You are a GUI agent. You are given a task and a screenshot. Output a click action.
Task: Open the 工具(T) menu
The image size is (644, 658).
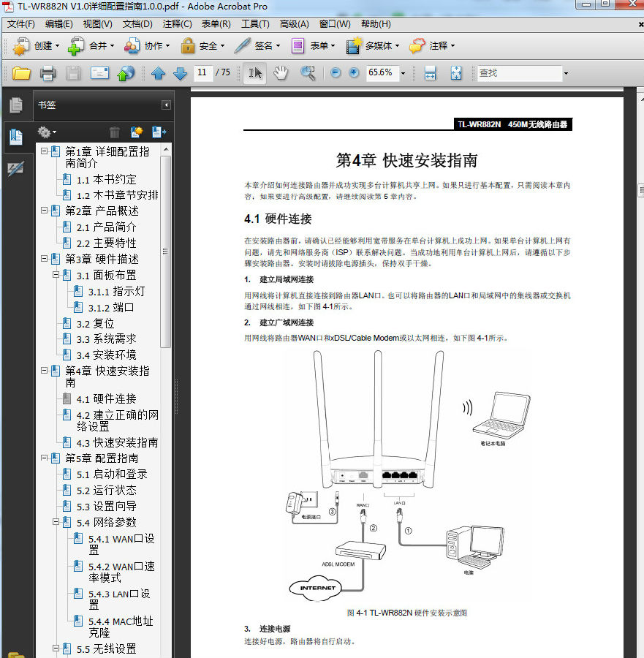[x=255, y=24]
